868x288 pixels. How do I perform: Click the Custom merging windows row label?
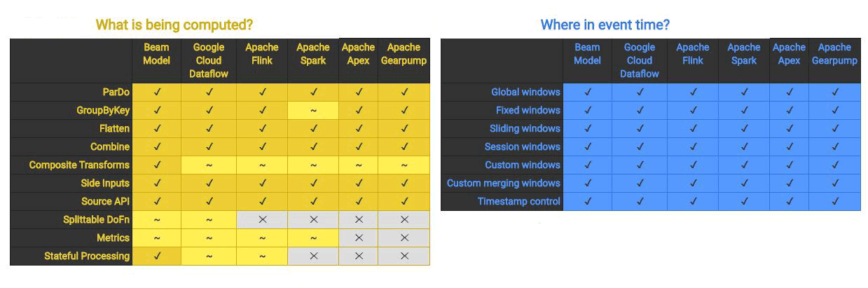tap(504, 183)
